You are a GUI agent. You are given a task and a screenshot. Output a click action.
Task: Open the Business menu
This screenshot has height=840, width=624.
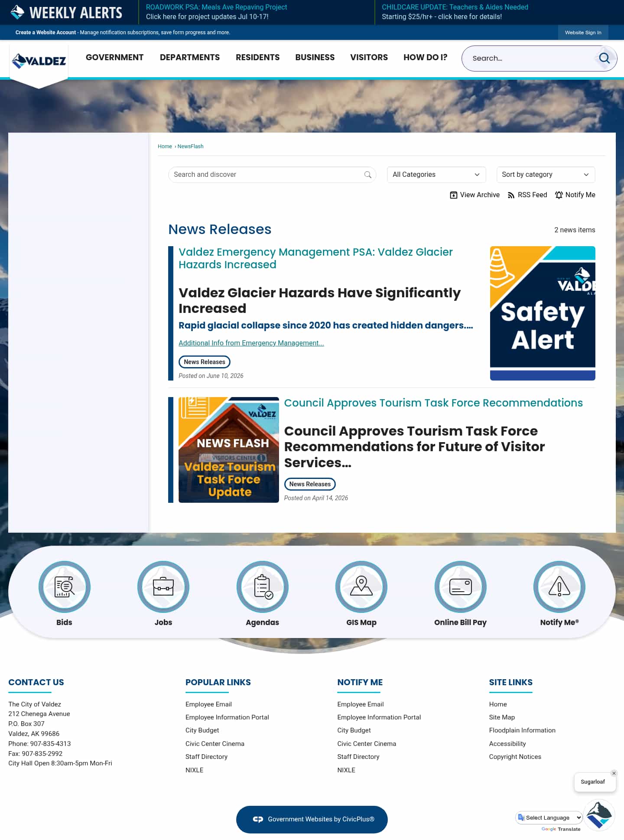click(x=315, y=57)
